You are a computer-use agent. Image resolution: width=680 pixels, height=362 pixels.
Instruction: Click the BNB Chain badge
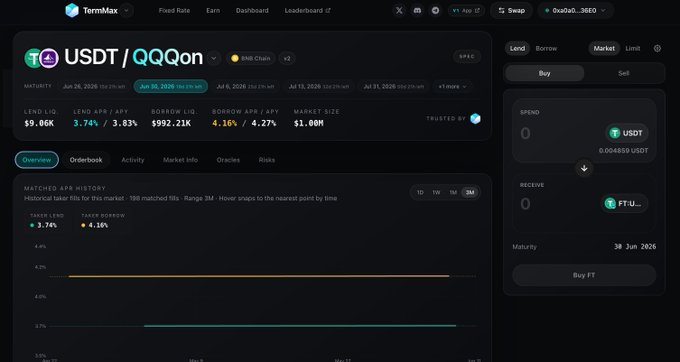(x=251, y=58)
